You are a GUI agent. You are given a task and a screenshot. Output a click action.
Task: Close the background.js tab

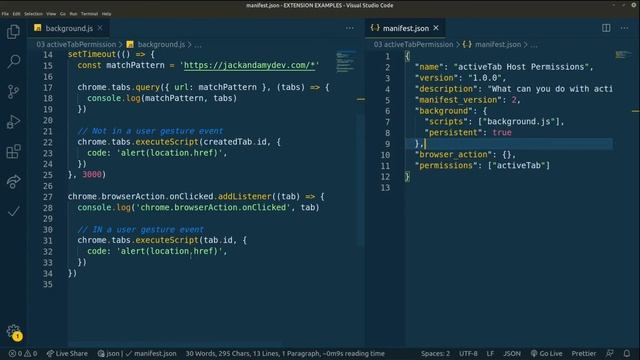coord(100,28)
